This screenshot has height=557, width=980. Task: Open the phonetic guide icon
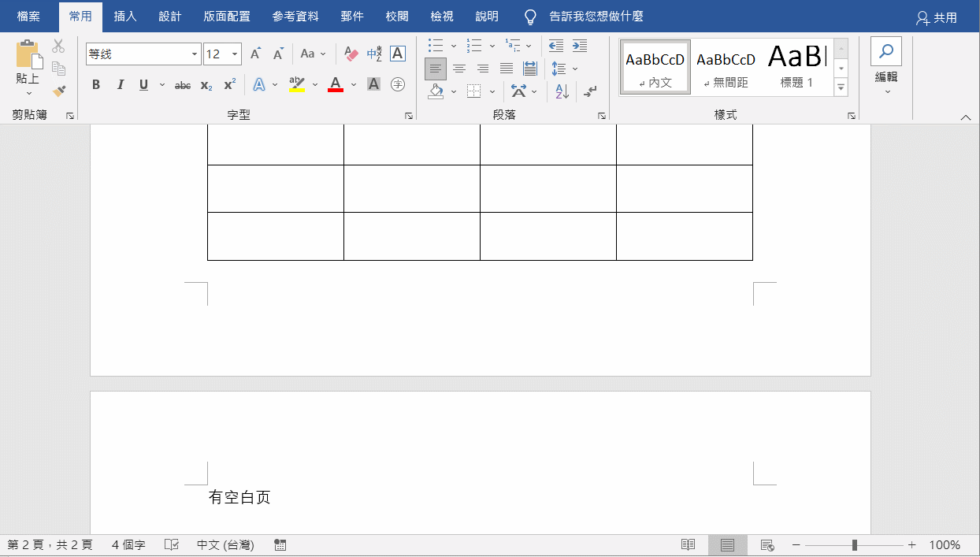click(374, 54)
